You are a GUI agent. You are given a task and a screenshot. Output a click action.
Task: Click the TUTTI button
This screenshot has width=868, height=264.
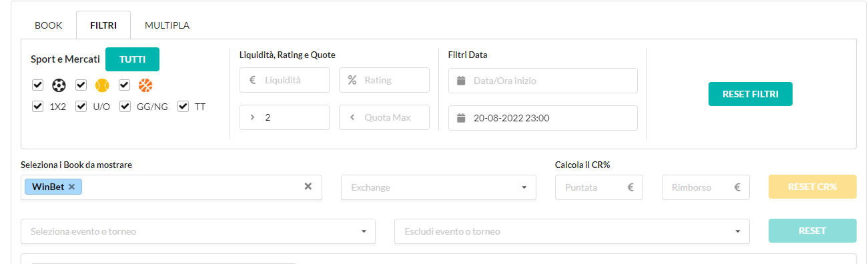132,59
